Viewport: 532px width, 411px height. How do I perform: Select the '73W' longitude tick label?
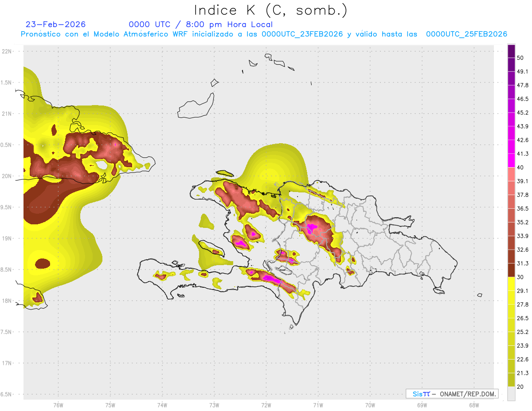point(214,405)
